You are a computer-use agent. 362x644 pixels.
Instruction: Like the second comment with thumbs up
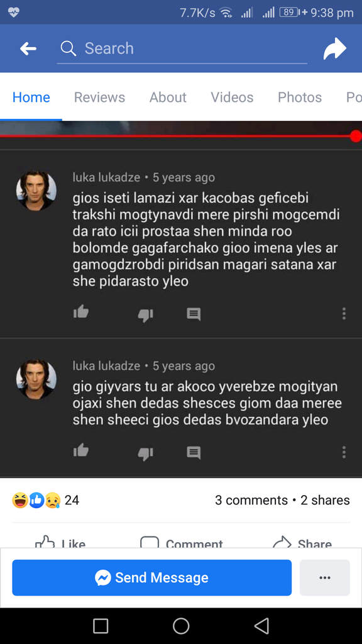pyautogui.click(x=81, y=450)
